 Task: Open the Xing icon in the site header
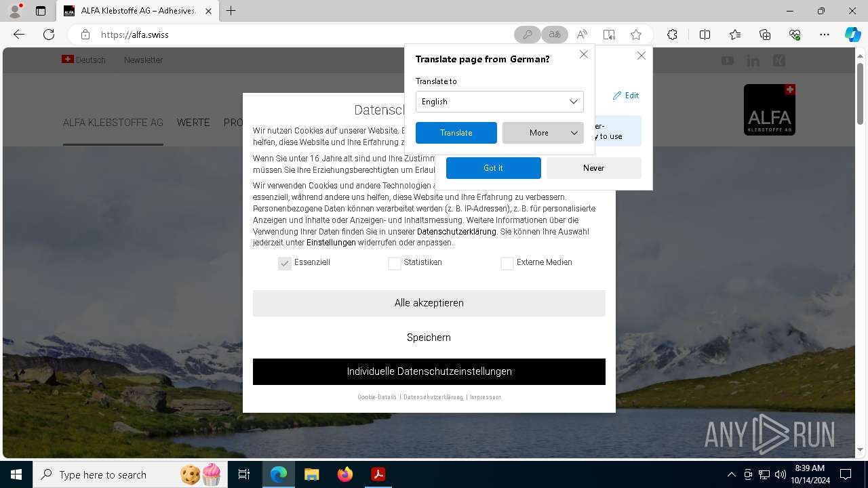[779, 60]
